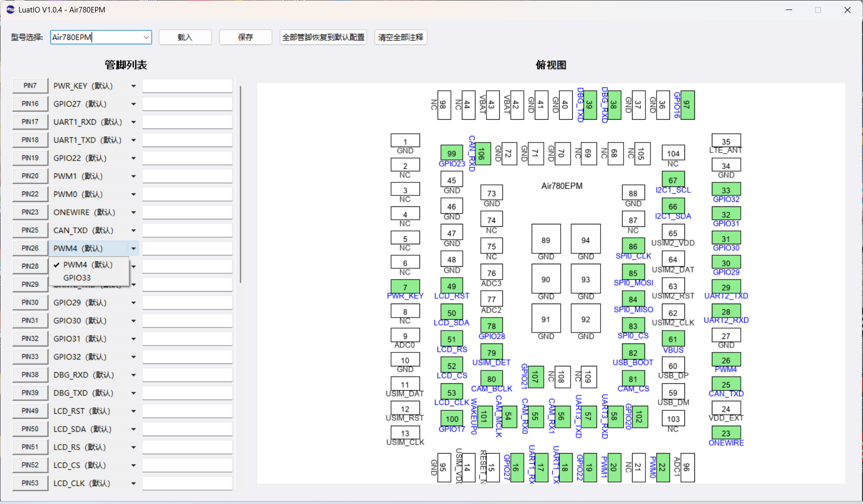Click pin 100 GPIO17 pad in top view
The height and width of the screenshot is (504, 863).
452,419
